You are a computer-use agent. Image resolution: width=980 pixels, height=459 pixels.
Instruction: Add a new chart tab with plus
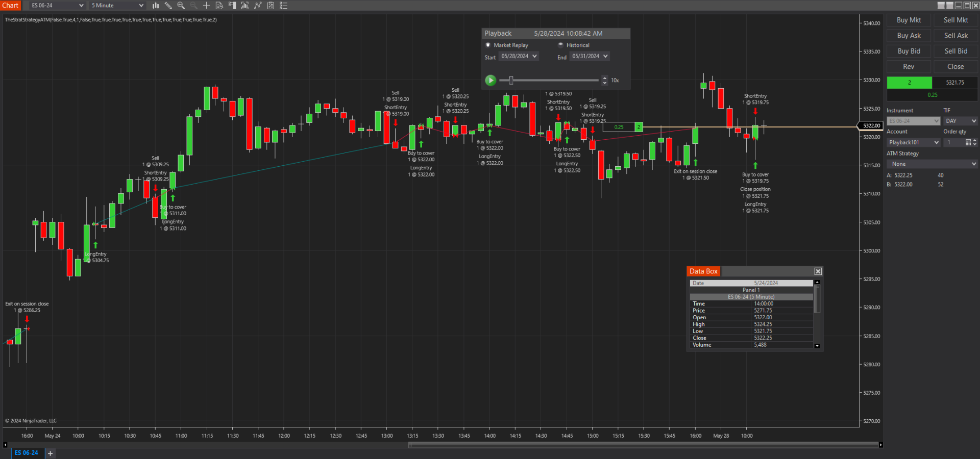(50, 453)
